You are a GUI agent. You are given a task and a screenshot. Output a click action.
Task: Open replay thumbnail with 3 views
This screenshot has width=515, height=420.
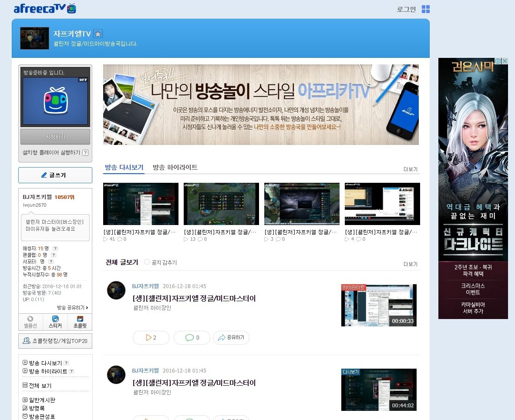pos(302,204)
